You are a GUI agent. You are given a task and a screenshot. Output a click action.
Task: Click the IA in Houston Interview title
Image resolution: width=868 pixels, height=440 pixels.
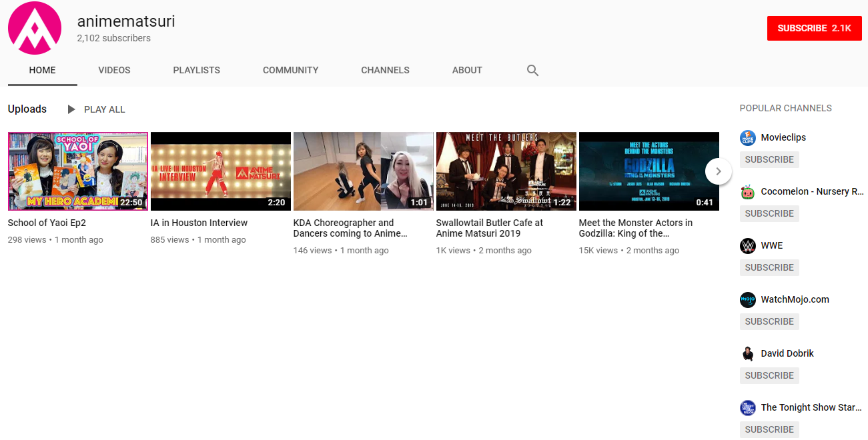click(x=199, y=223)
